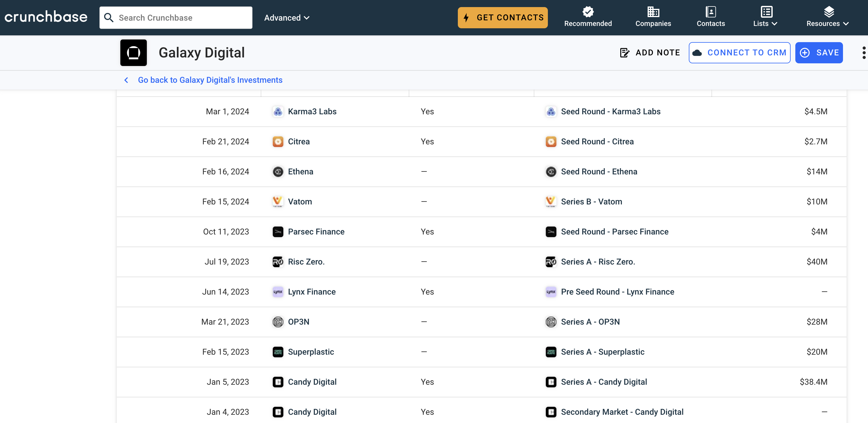Click the Crunchbase logo
The height and width of the screenshot is (423, 868).
46,17
